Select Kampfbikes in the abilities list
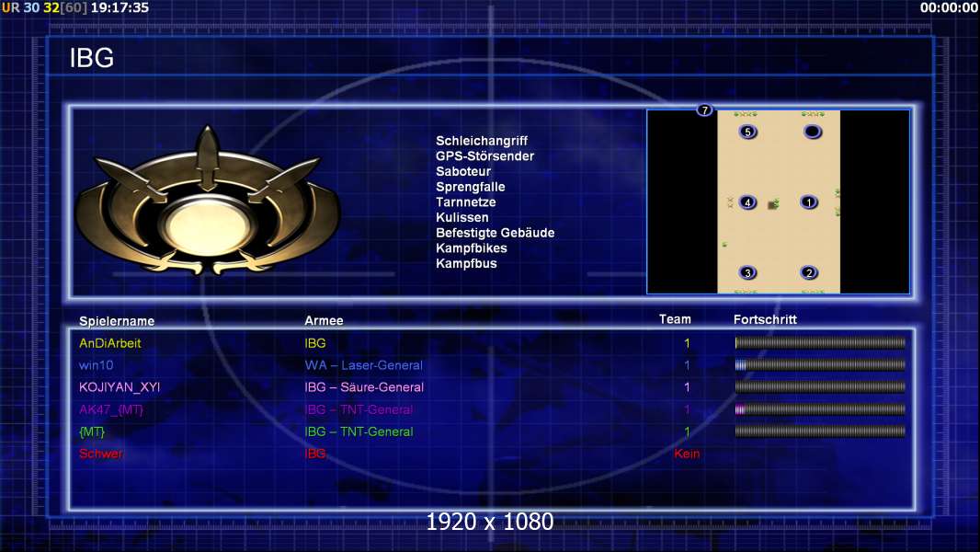Image resolution: width=980 pixels, height=552 pixels. pos(472,248)
